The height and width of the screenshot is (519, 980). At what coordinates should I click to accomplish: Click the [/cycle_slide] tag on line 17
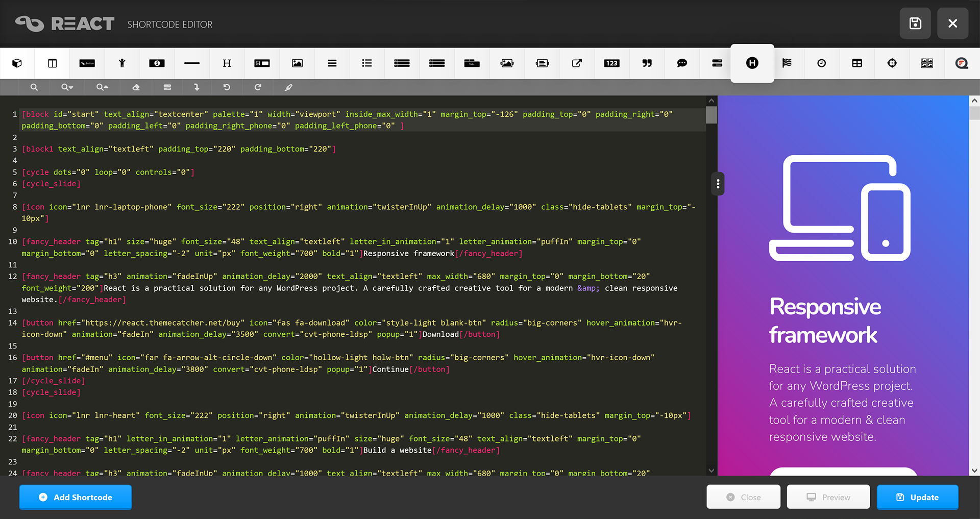[x=54, y=381]
